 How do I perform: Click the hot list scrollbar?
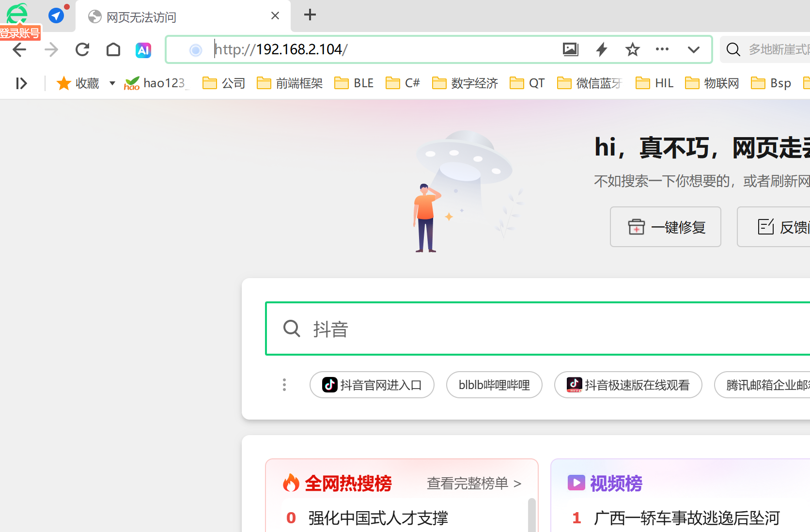point(531,515)
